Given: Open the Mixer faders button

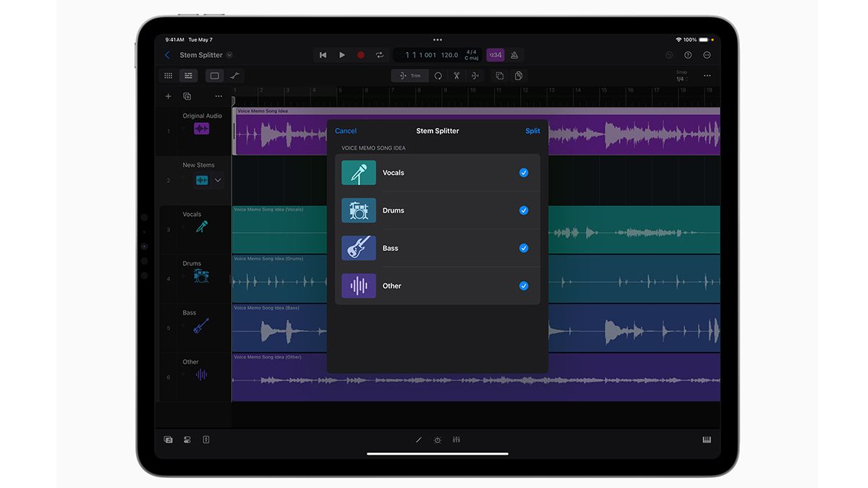Looking at the screenshot, I should pos(456,440).
